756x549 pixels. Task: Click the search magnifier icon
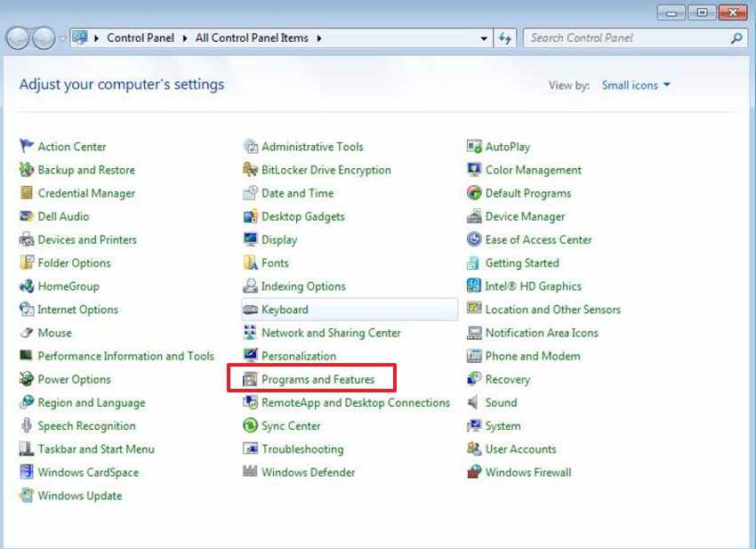point(736,38)
